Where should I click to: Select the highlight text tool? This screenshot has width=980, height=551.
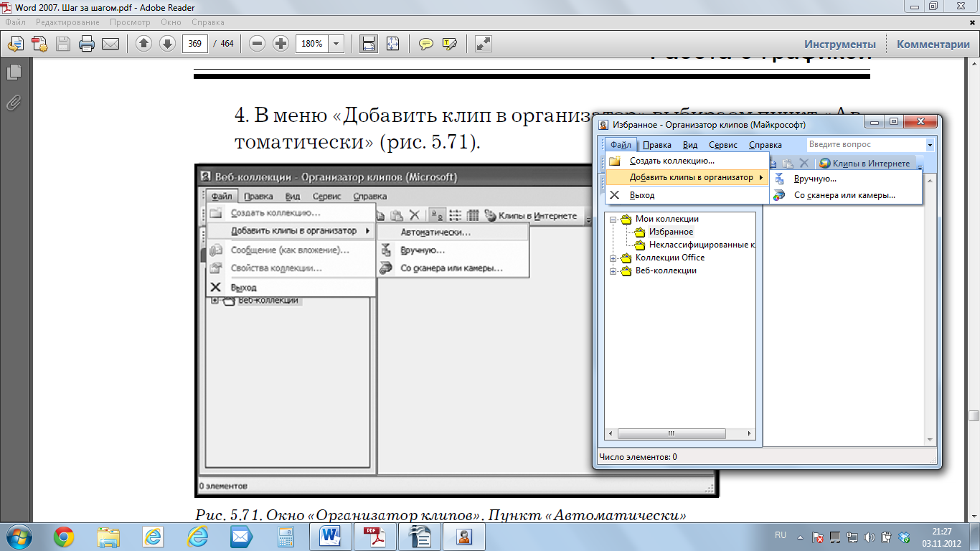[x=450, y=44]
